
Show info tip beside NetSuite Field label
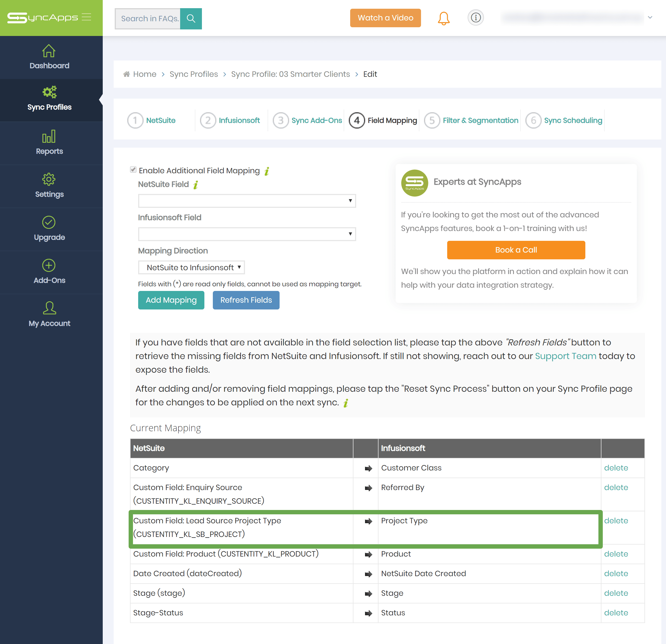coord(196,185)
